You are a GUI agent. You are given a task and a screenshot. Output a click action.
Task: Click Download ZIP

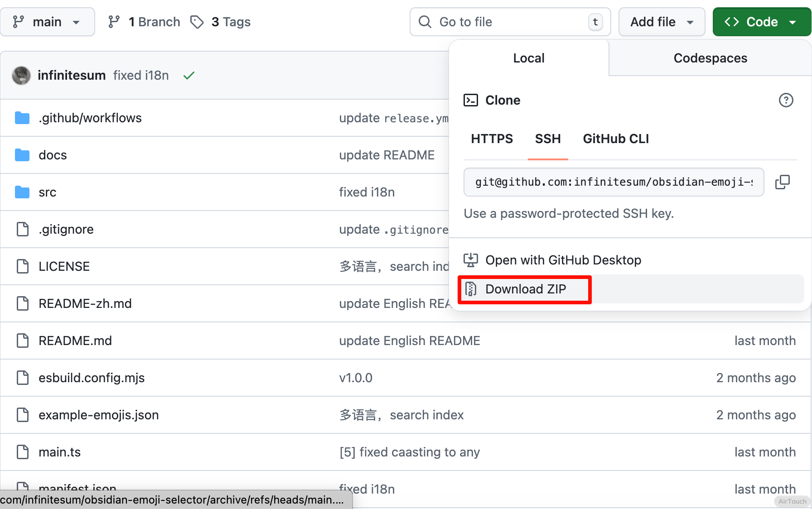tap(525, 289)
